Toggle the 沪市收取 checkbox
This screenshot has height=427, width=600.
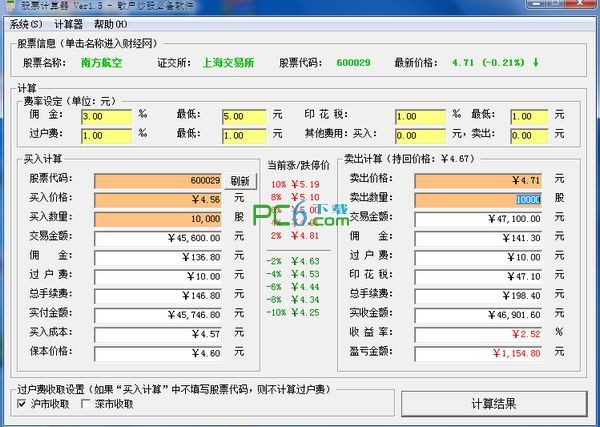(22, 404)
